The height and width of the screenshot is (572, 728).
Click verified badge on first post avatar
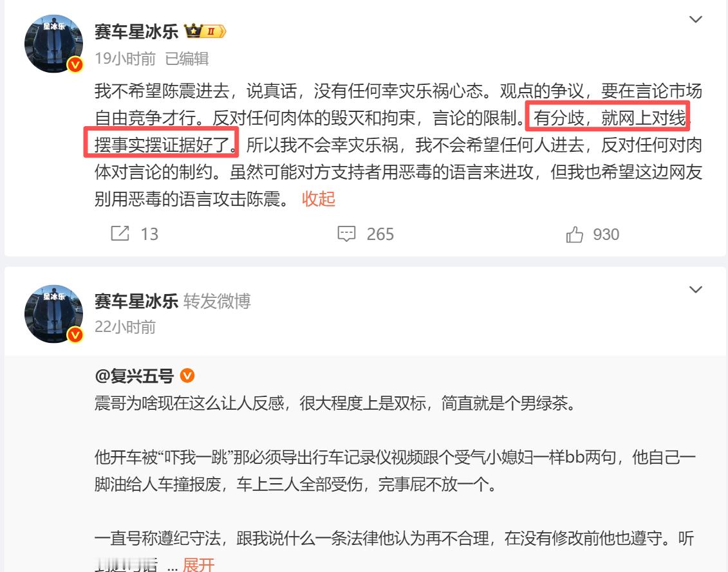(75, 64)
